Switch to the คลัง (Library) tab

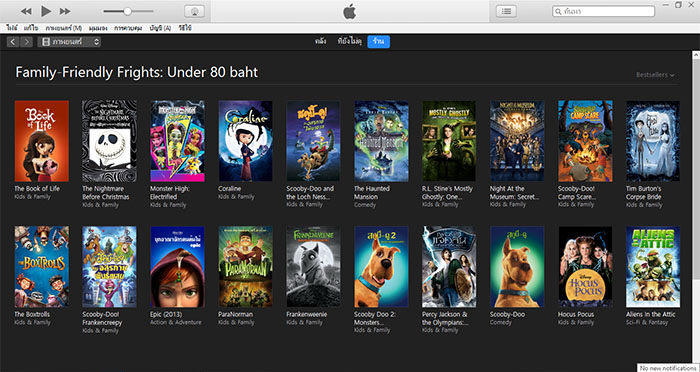coord(321,42)
